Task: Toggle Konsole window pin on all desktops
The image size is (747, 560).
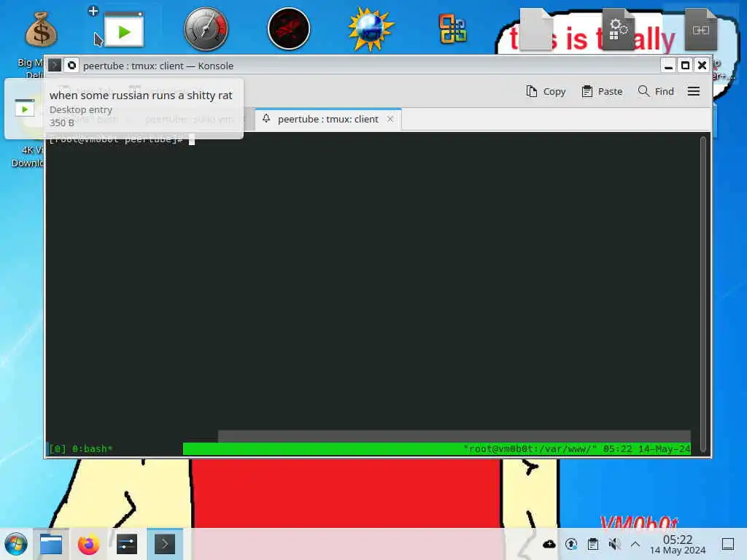Action: coord(71,65)
